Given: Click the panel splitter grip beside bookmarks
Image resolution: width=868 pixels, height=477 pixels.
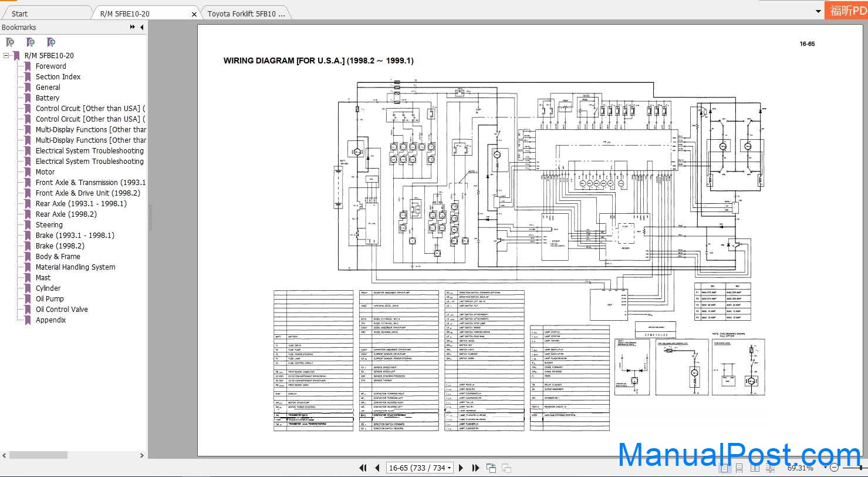Looking at the screenshot, I should pos(149,219).
